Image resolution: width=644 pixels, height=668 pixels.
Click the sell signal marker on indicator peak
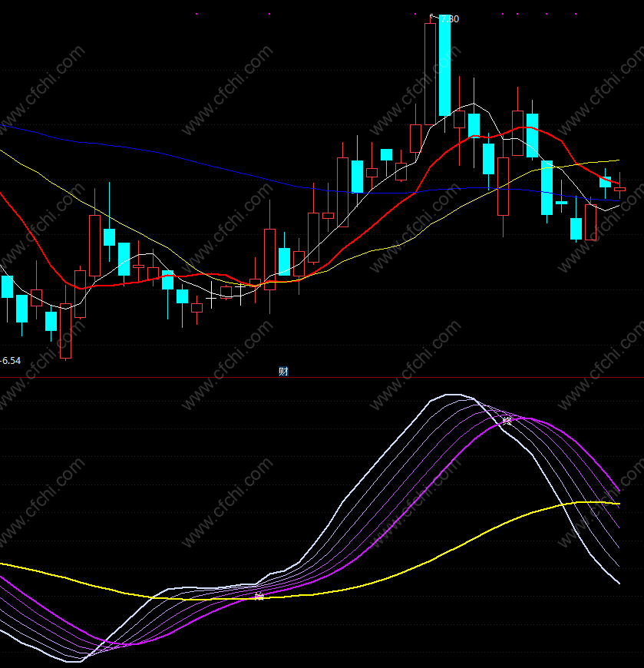[x=506, y=421]
